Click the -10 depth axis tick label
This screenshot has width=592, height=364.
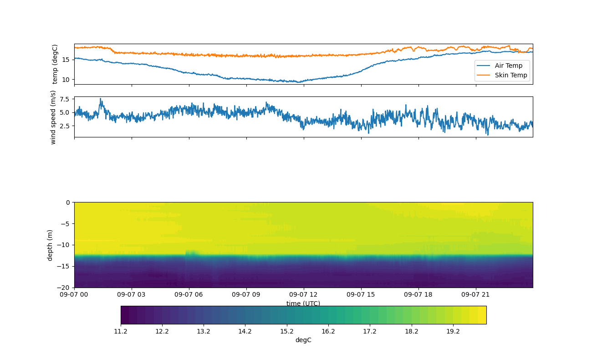pos(65,245)
